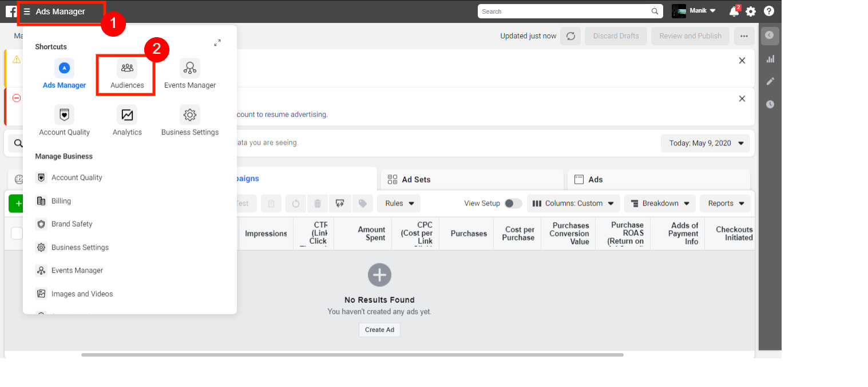Click the Facebook logo icon
Screen dimensions: 868x387
tap(11, 11)
